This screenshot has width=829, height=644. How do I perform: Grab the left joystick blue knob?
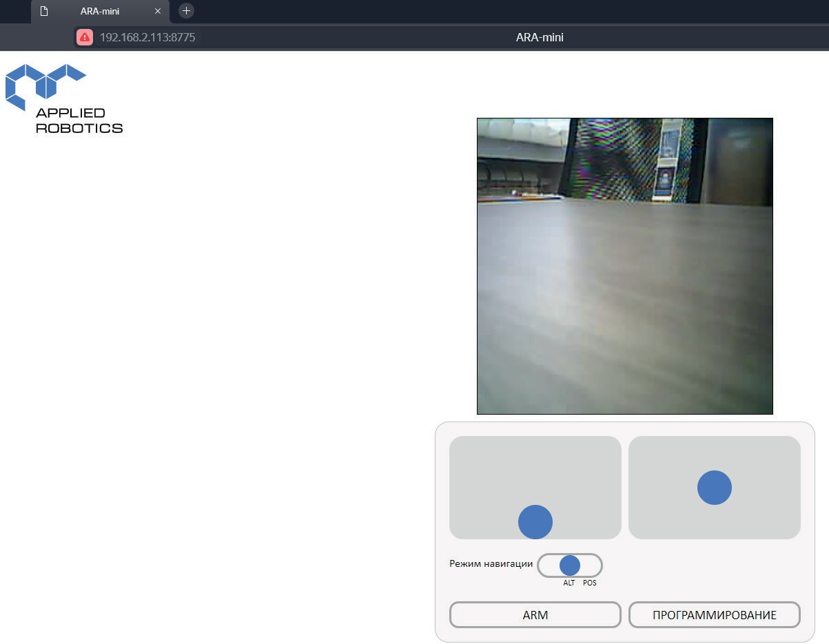(x=535, y=521)
